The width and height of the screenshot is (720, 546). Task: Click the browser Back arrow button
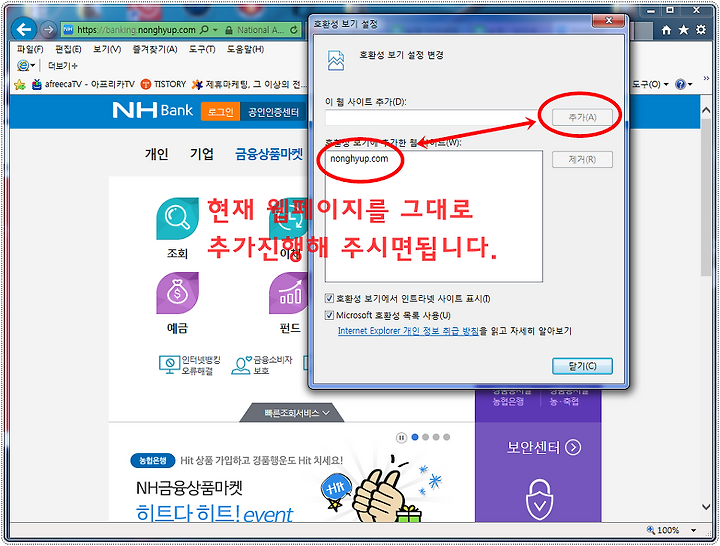click(23, 30)
